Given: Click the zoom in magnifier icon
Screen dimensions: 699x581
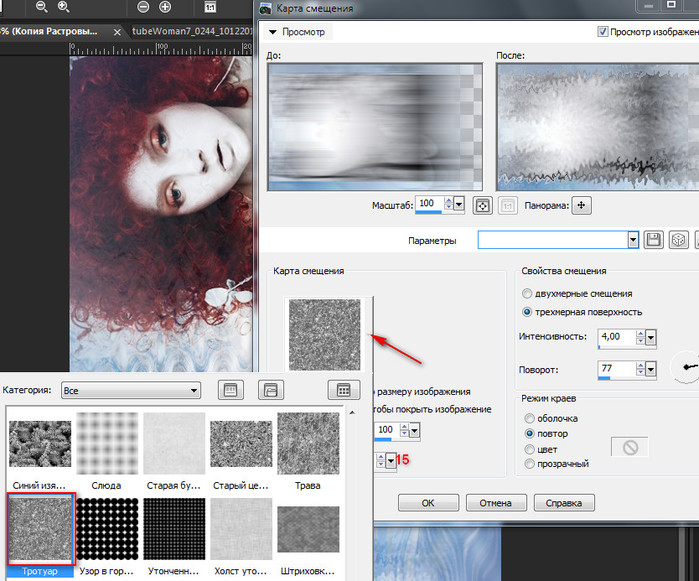Looking at the screenshot, I should click(63, 7).
